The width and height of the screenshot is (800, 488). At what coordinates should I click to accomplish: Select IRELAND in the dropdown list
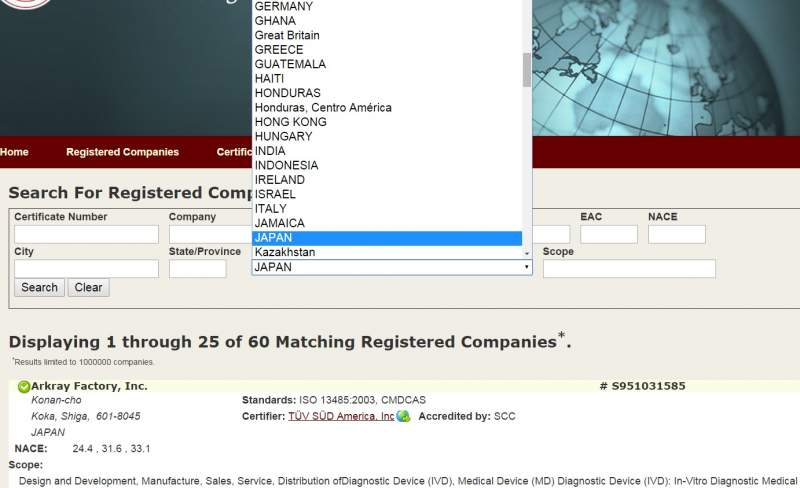(x=387, y=180)
